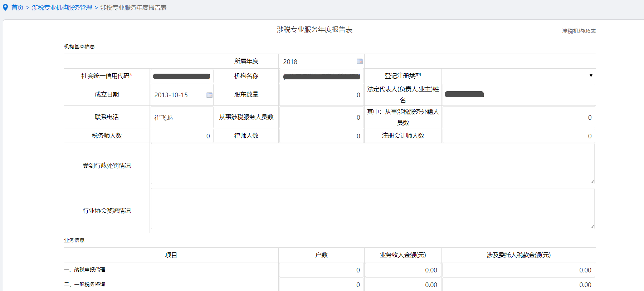Click the 行业协会奖惩情况 text area
Viewport: 644px width, 291px height.
(x=372, y=209)
